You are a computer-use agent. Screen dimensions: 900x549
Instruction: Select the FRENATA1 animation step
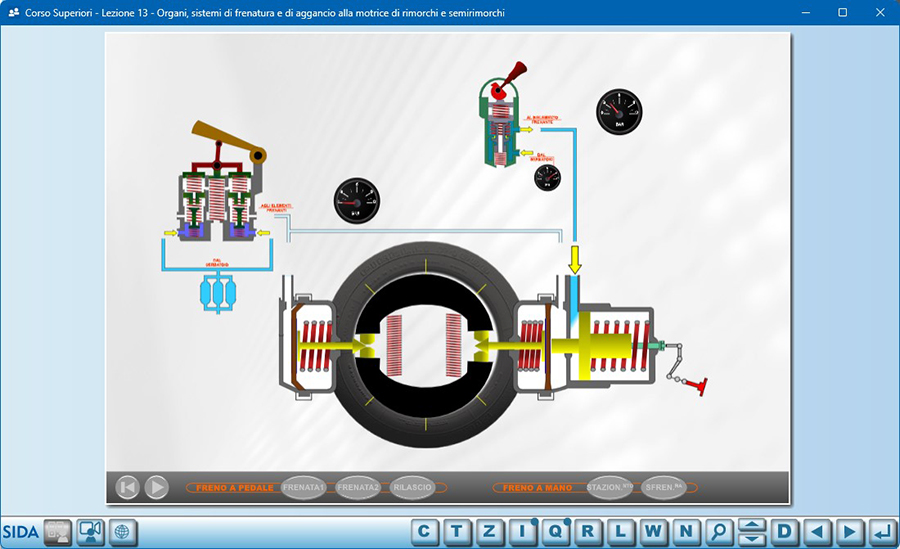click(x=304, y=487)
